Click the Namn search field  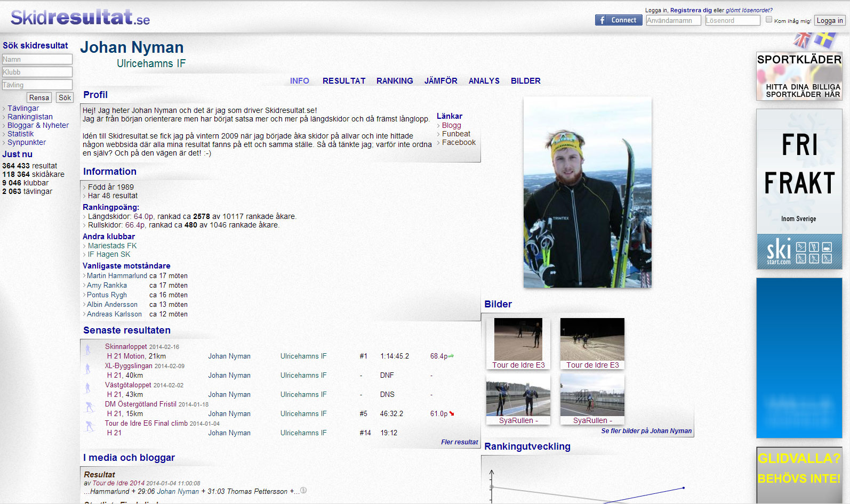point(37,59)
